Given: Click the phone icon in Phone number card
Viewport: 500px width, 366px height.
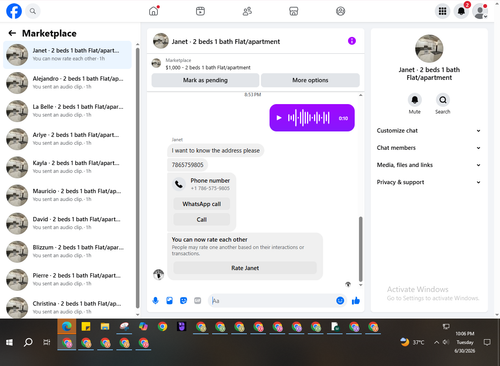Looking at the screenshot, I should [x=179, y=184].
